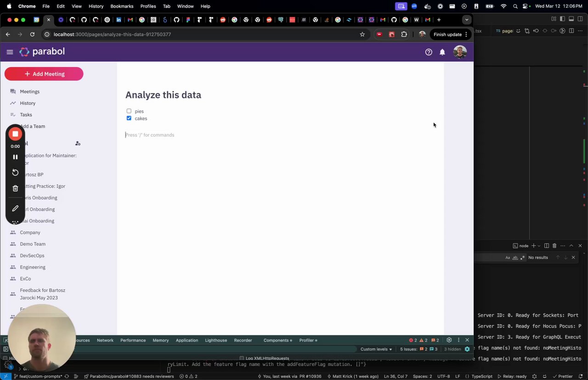
Task: Click the Parabol logo
Action: [42, 52]
